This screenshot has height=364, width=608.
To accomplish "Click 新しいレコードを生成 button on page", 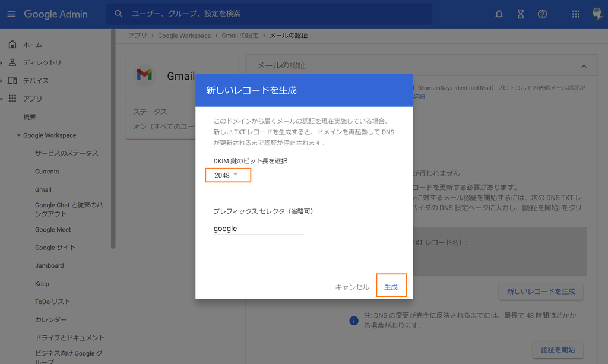I will click(541, 291).
